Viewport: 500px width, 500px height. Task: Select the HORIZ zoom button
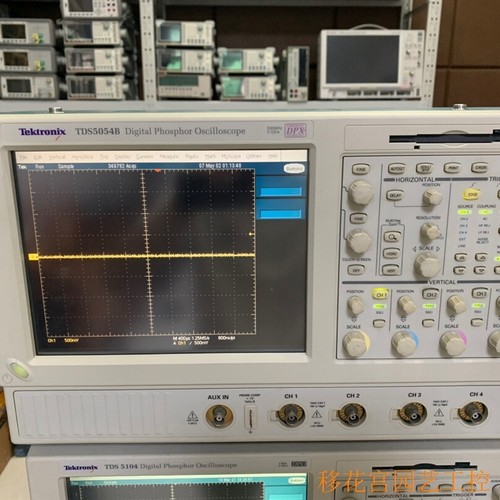[x=392, y=253]
